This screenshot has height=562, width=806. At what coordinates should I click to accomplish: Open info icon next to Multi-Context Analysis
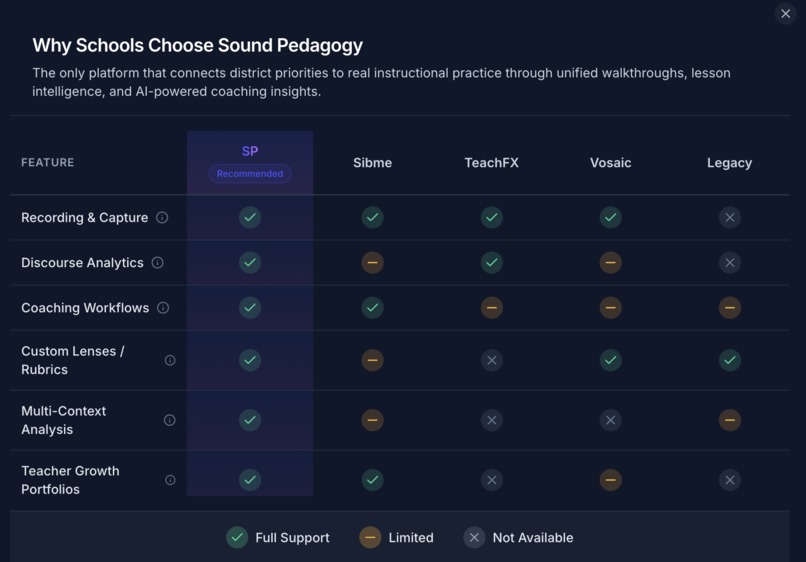(170, 420)
